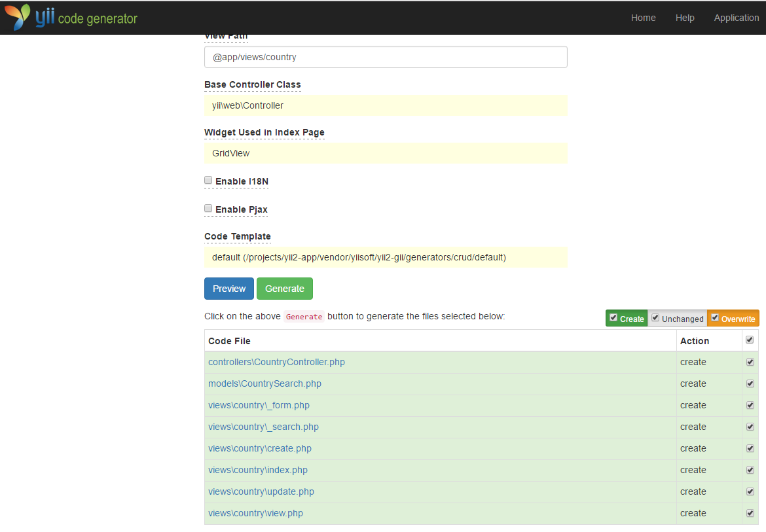This screenshot has height=532, width=766.
Task: Open views\country\update.php preview
Action: (x=261, y=491)
